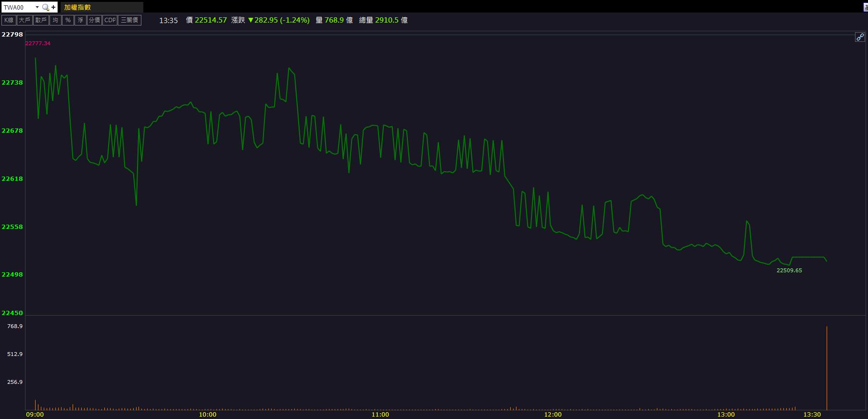Viewport: 868px width, 419px height.
Task: Open the symbol search magnifier icon
Action: click(45, 7)
